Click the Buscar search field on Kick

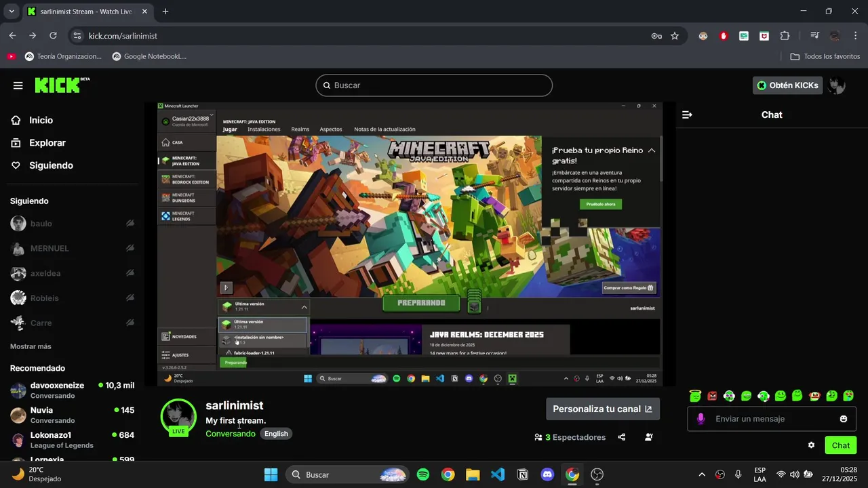coord(434,85)
